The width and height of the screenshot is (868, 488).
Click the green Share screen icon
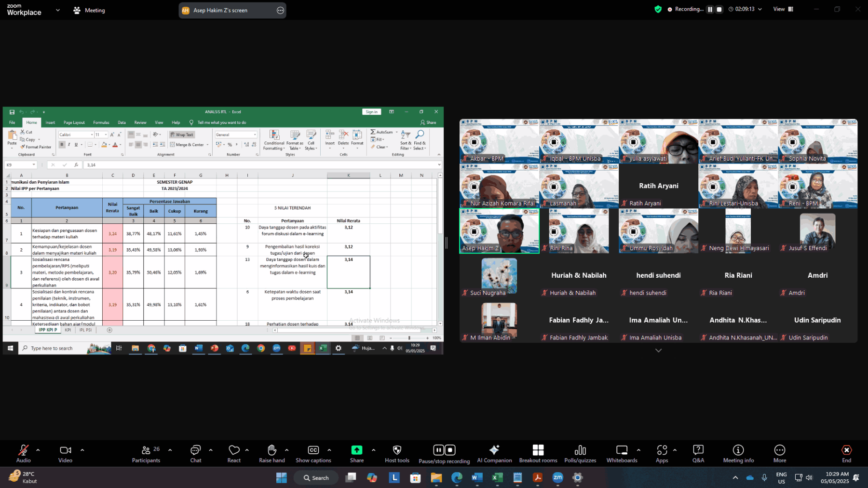click(x=357, y=450)
